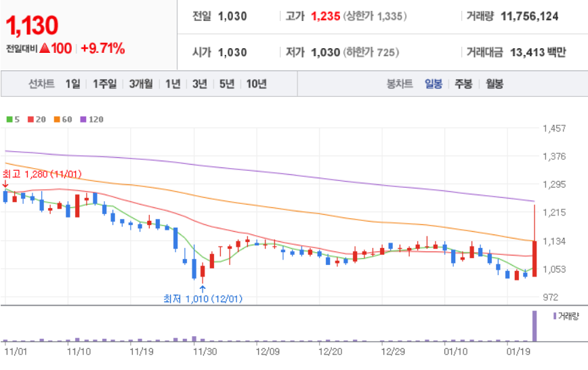Click the 선차트 label
This screenshot has width=588, height=370.
[x=41, y=83]
